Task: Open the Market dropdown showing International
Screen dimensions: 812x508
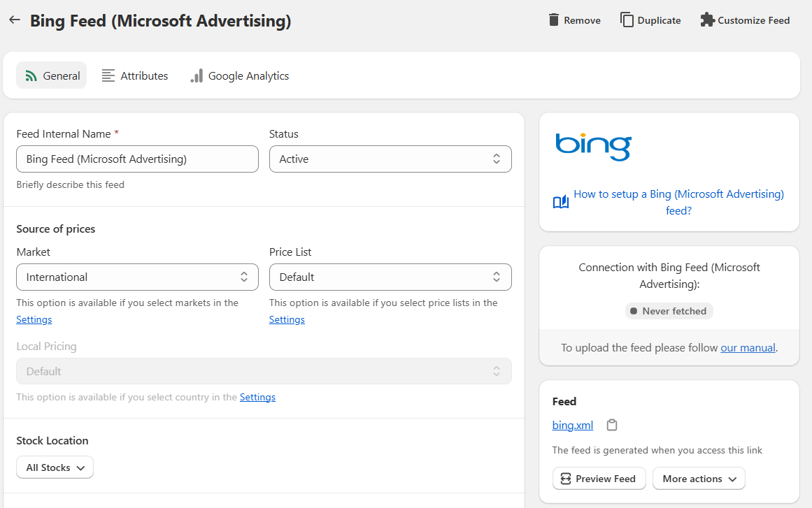Action: point(137,277)
